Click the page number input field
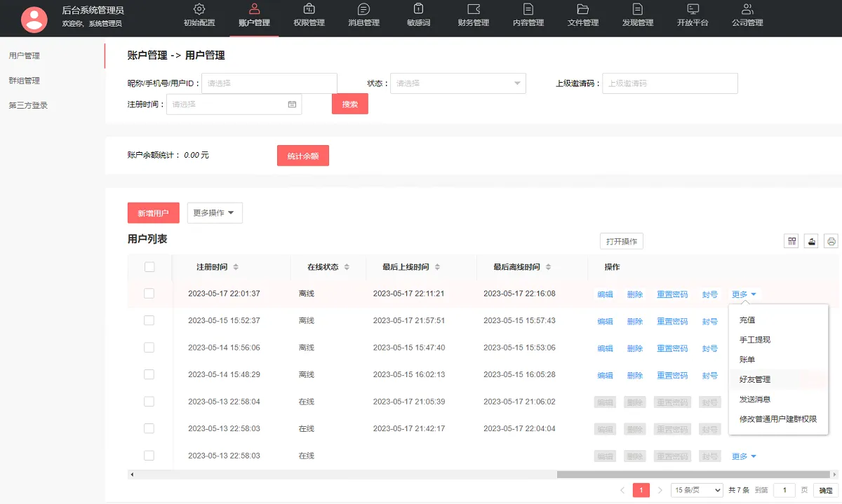Image resolution: width=842 pixels, height=504 pixels. click(784, 490)
